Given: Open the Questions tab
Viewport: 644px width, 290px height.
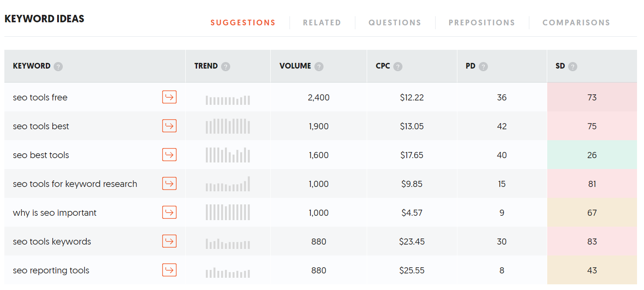Looking at the screenshot, I should point(395,23).
